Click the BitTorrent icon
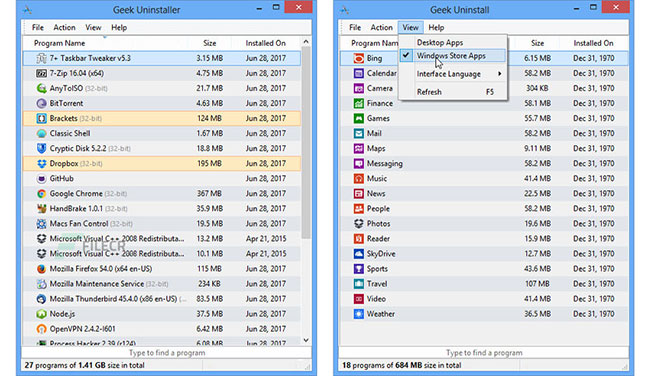Screen dimensions: 650x376 click(x=41, y=103)
